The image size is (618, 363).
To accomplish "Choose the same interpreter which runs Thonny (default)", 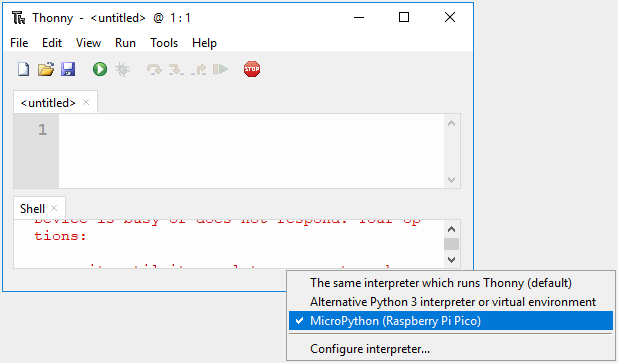I will tap(450, 283).
